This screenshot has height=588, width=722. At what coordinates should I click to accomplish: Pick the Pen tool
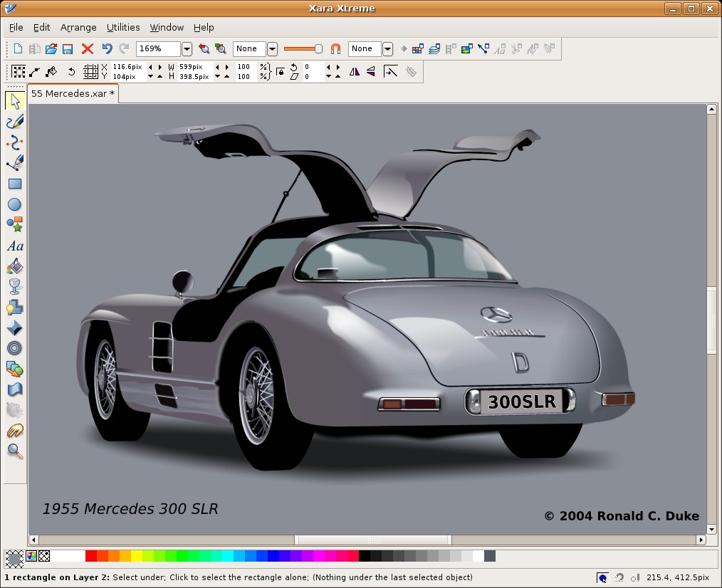click(15, 163)
